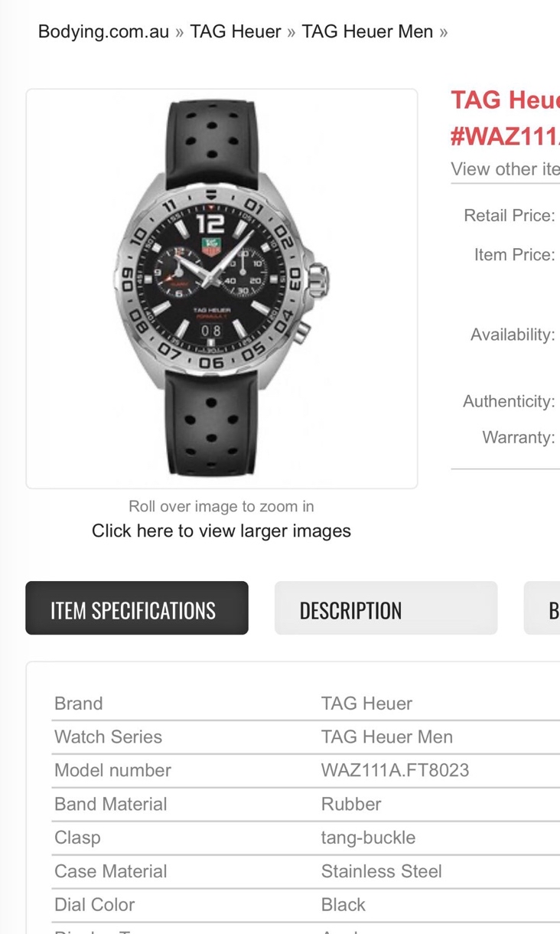Viewport: 560px width, 934px height.
Task: Select the ITEM SPECIFICATIONS tab
Action: 137,609
